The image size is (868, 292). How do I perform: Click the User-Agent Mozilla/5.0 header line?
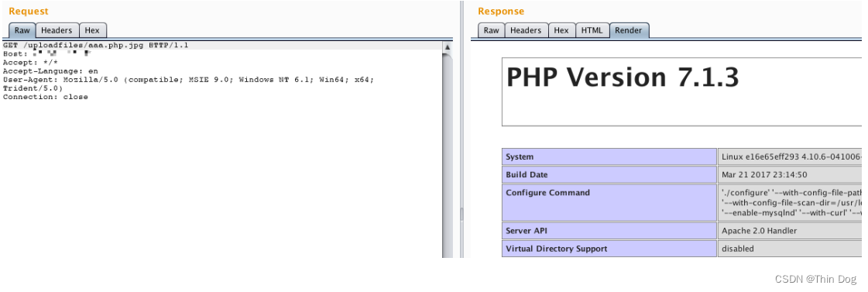[188, 80]
